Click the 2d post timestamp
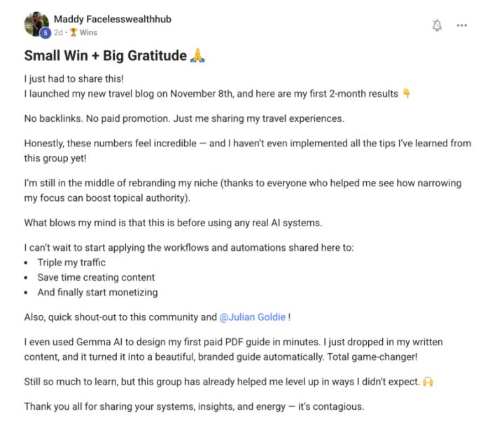The width and height of the screenshot is (504, 421). pyautogui.click(x=58, y=32)
